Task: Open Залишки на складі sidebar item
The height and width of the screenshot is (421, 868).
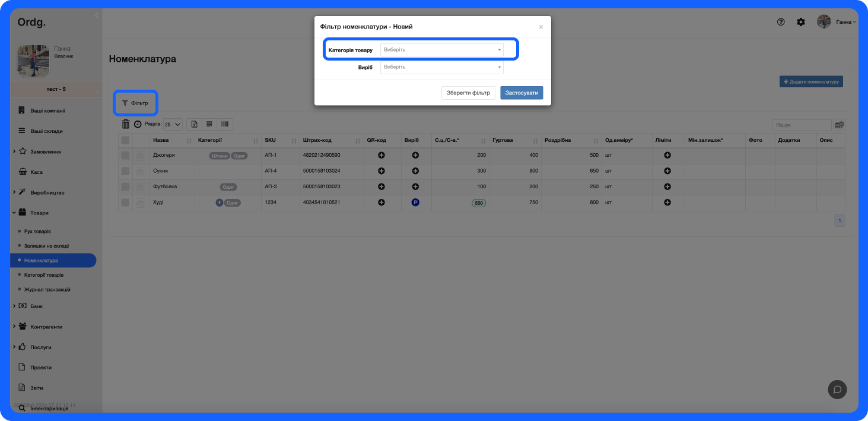Action: pyautogui.click(x=46, y=246)
